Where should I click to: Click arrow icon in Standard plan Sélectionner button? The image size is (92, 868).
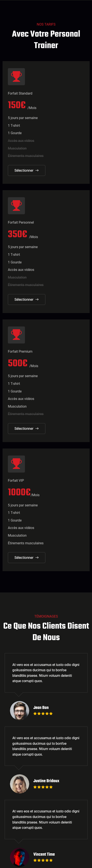37,171
